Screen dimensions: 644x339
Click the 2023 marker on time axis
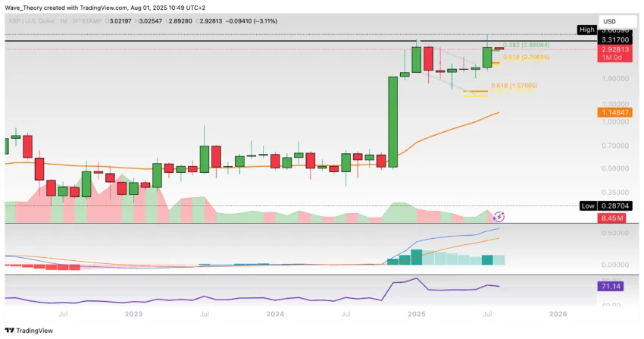[x=133, y=314]
